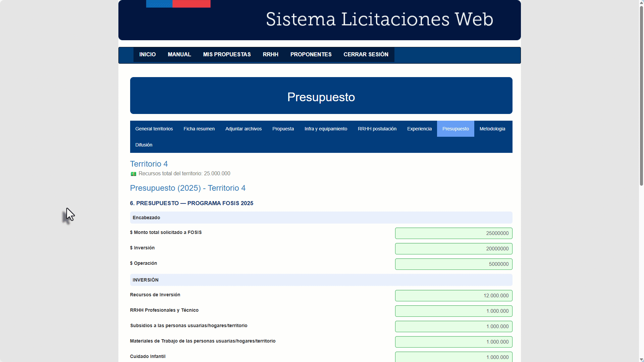
Task: Select the active Presupuesto tab
Action: (x=455, y=129)
